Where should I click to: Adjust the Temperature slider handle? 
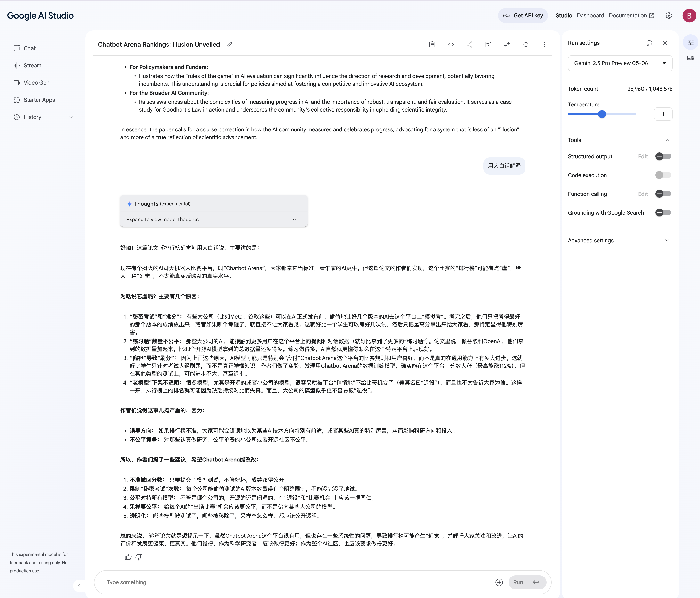pos(602,114)
